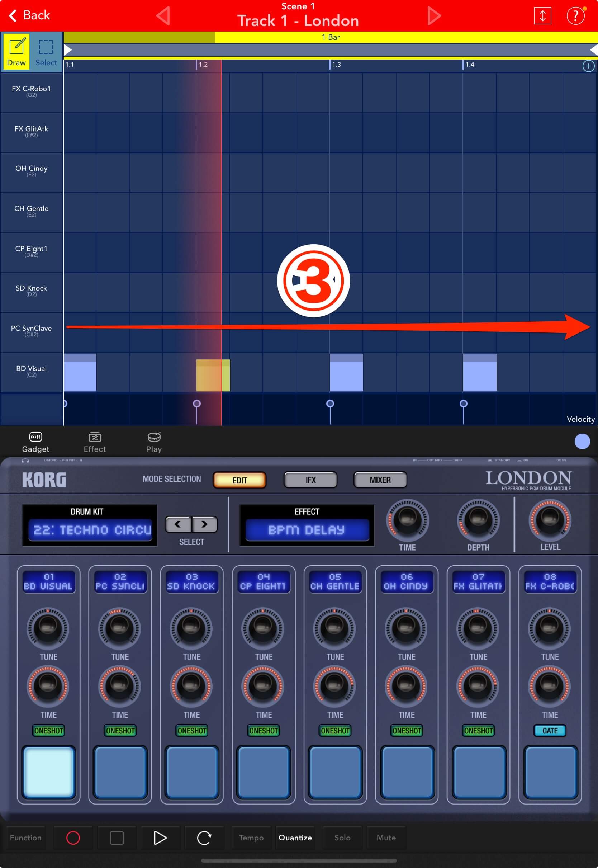The image size is (598, 868).
Task: Click the velocity handle at 1.4
Action: point(463,404)
